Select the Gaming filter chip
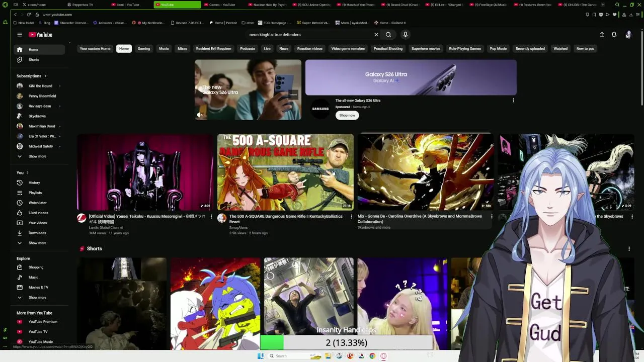 144,49
